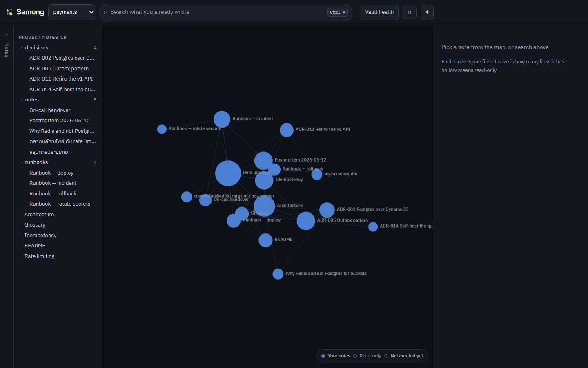Image resolution: width=588 pixels, height=368 pixels.
Task: Click the Your notes legend entry
Action: pyautogui.click(x=336, y=356)
